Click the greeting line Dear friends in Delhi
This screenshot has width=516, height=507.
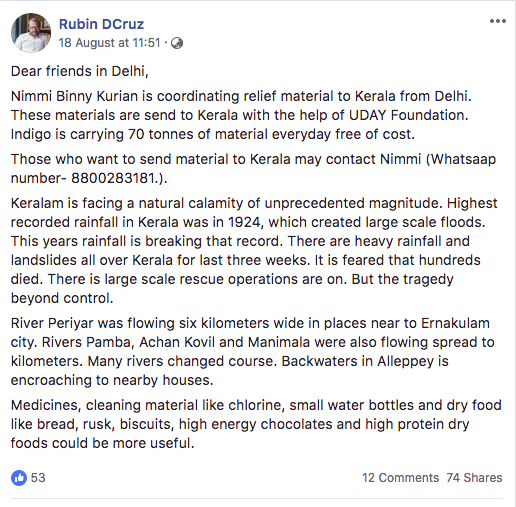(79, 71)
